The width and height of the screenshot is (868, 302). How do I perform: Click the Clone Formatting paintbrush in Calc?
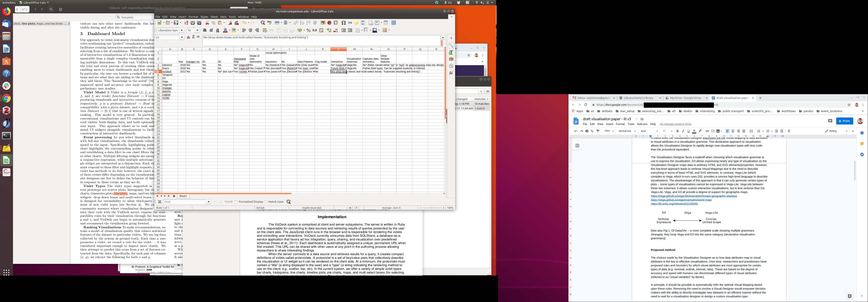coord(230,23)
